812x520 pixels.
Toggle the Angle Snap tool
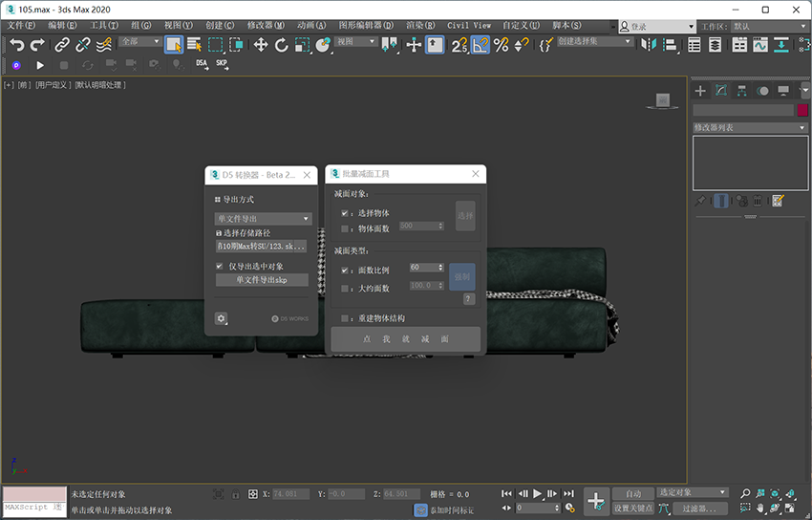tap(481, 44)
